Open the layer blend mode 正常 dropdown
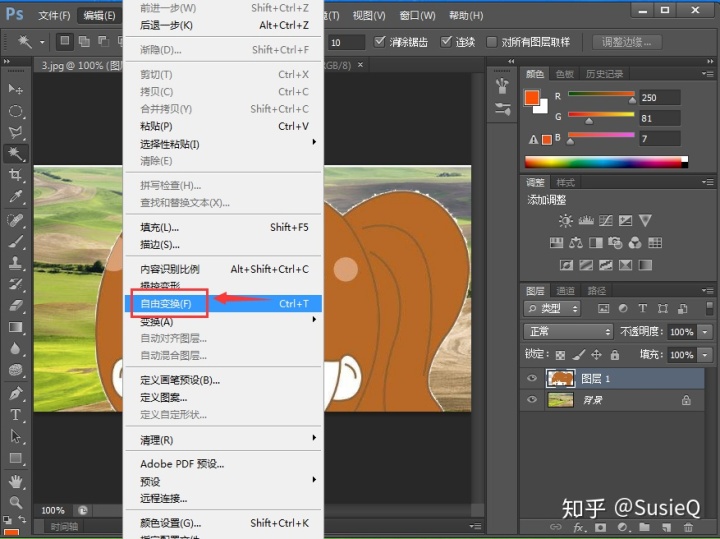720x539 pixels. (568, 331)
